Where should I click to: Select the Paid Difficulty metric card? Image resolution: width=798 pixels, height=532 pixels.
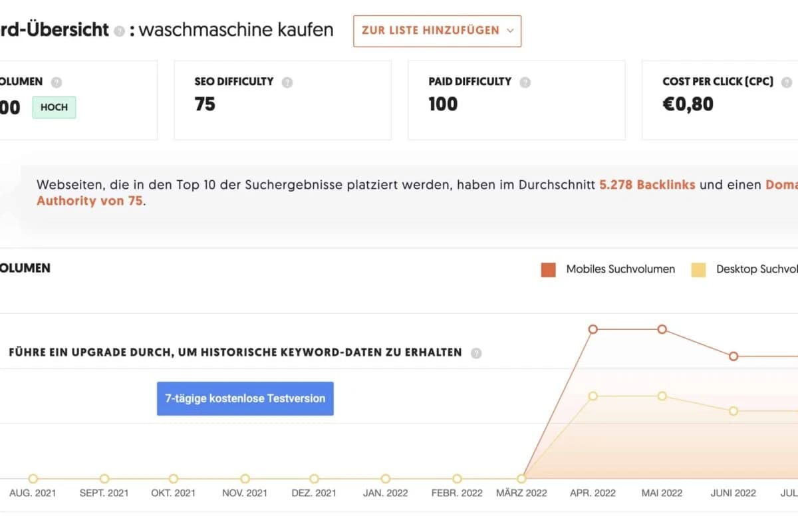(x=516, y=100)
